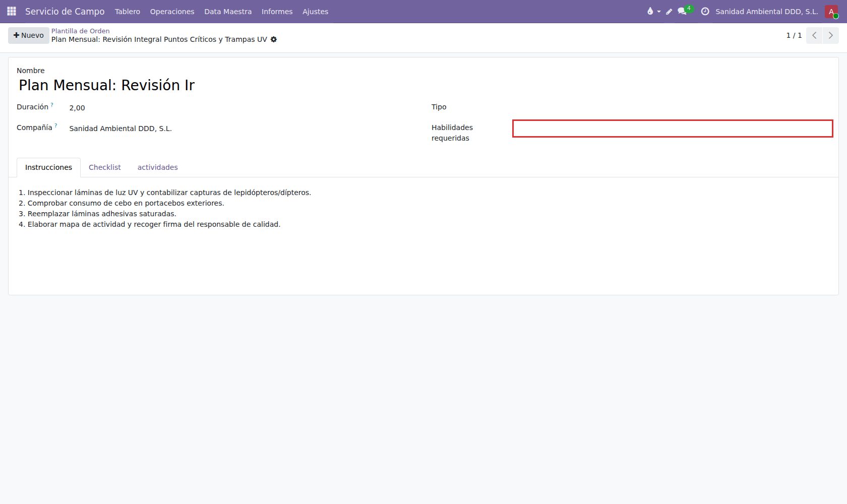Open the conversations icon with badge 4
The image size is (847, 504).
pos(683,11)
